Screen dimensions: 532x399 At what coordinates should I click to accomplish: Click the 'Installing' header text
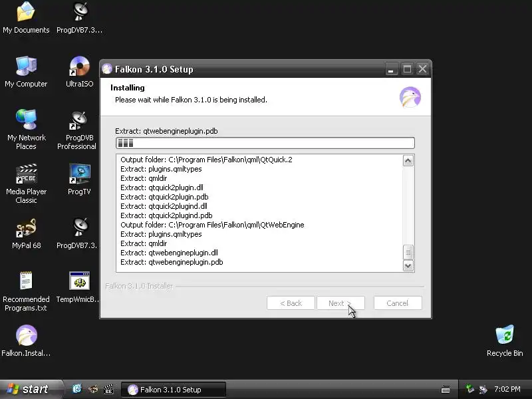click(128, 88)
